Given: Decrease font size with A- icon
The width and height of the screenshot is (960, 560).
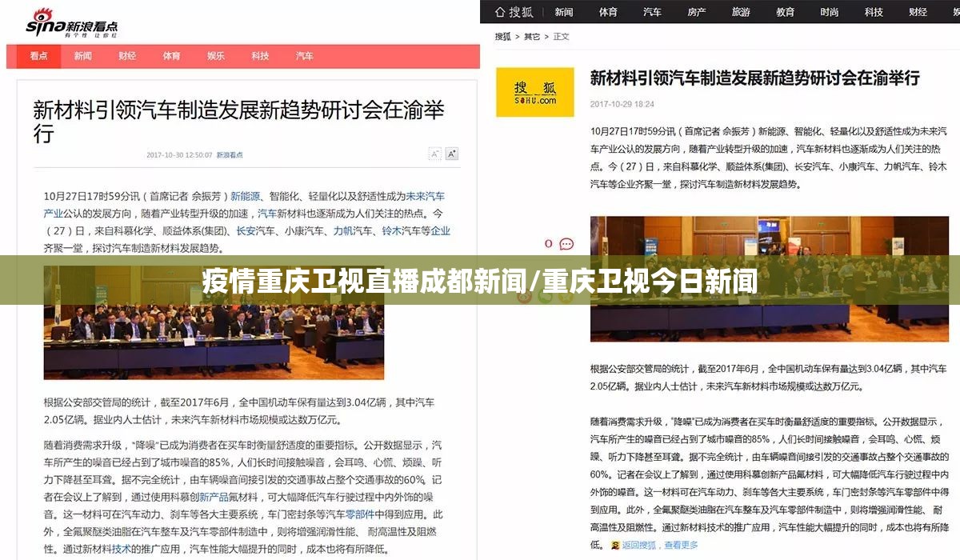Looking at the screenshot, I should (x=434, y=154).
